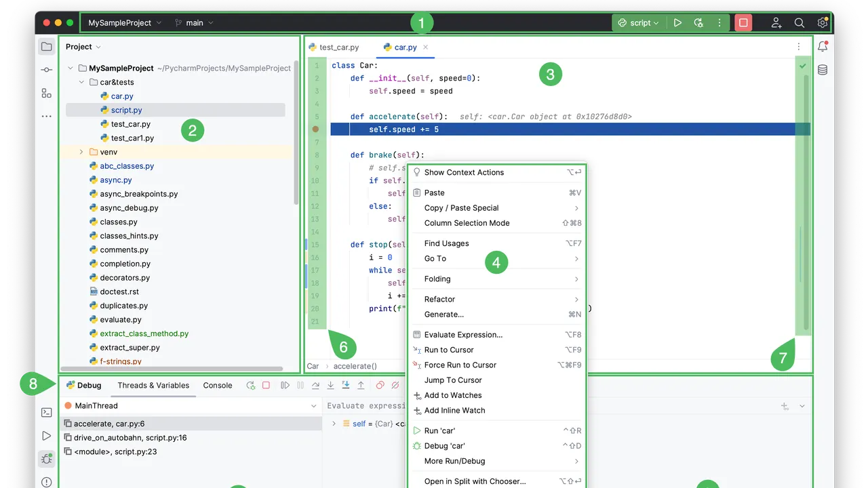Open the Project tool window folder icon

click(46, 47)
